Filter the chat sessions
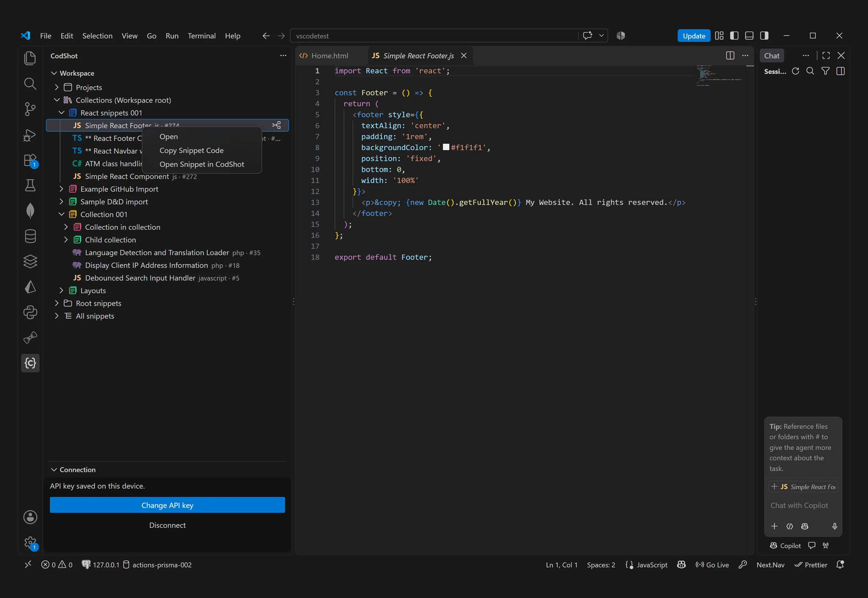 [x=825, y=71]
